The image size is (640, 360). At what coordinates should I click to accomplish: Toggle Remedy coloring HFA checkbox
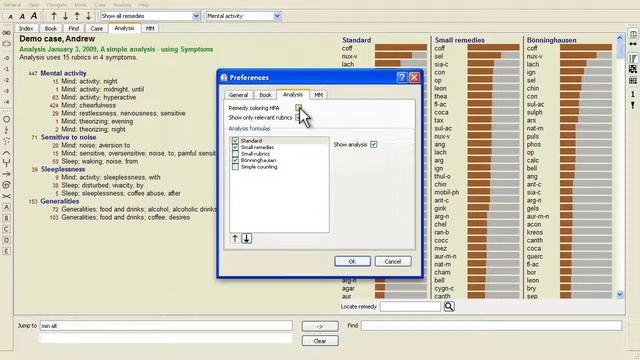[x=299, y=108]
